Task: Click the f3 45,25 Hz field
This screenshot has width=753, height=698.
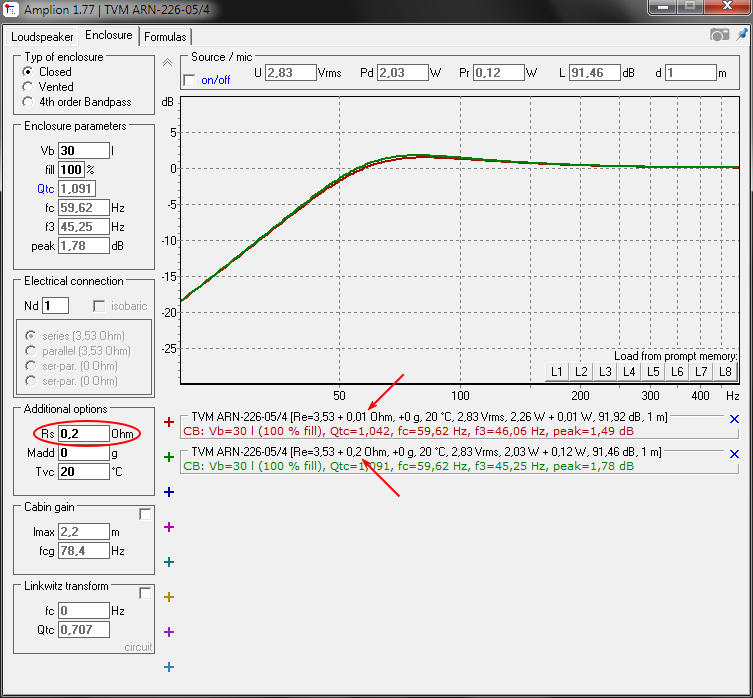Action: (x=84, y=227)
